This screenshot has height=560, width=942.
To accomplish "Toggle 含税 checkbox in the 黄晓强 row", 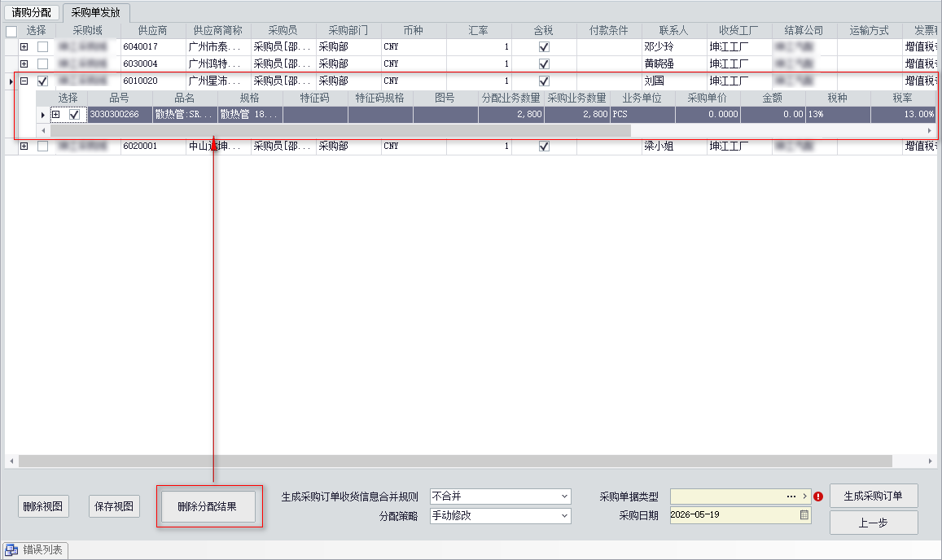I will click(x=545, y=63).
